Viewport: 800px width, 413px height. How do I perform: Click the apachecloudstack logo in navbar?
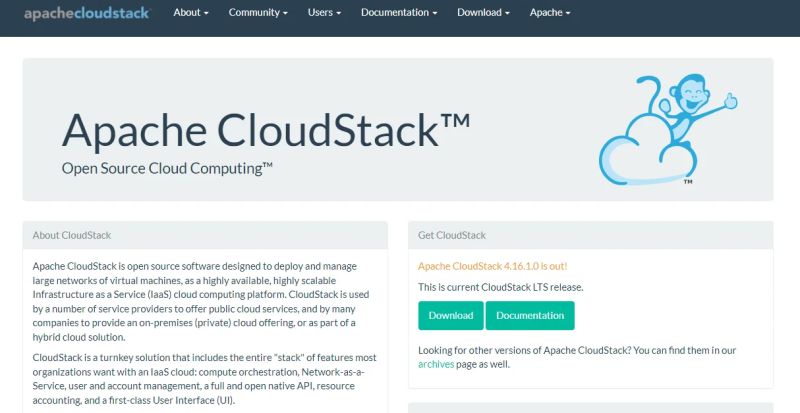pyautogui.click(x=87, y=13)
